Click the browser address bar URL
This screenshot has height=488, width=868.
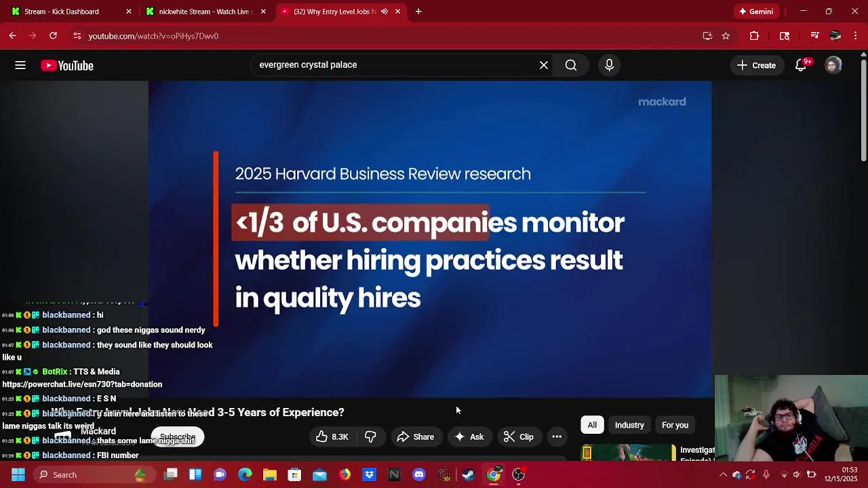[x=153, y=36]
